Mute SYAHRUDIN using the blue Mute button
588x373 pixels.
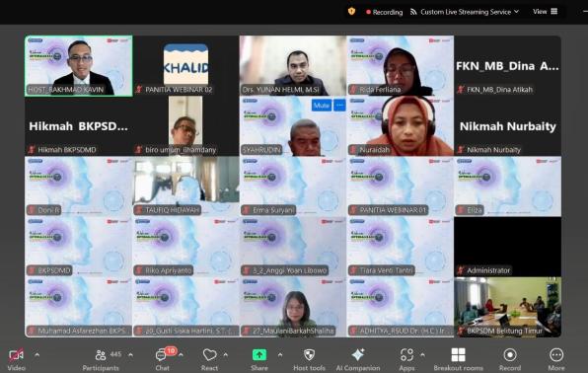[322, 106]
